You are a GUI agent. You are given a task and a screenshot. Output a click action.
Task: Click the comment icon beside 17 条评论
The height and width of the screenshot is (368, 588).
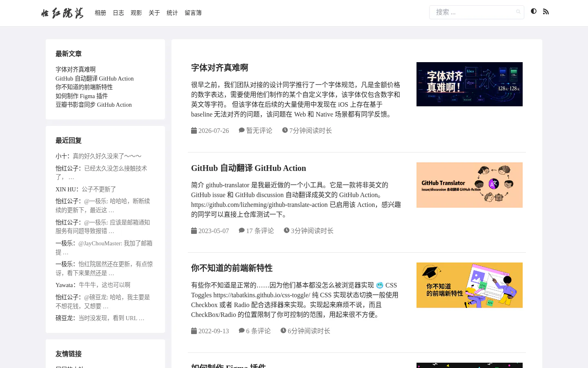242,230
